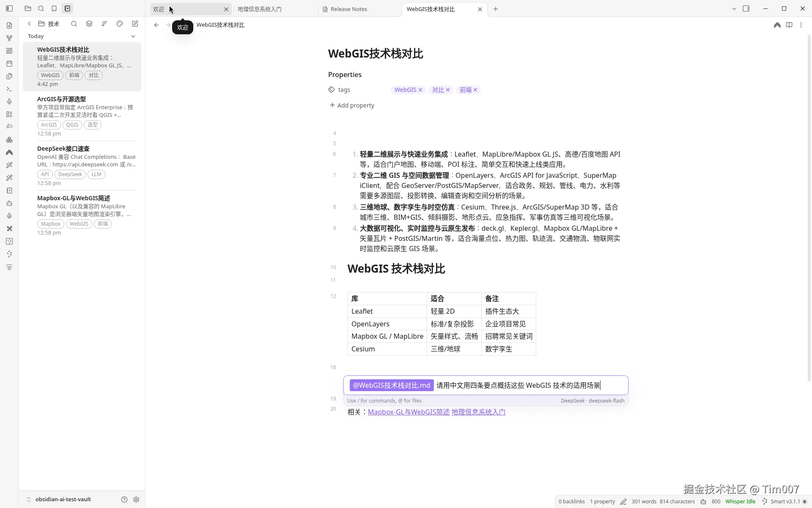
Task: Open the search icon in top bar
Action: pos(41,8)
